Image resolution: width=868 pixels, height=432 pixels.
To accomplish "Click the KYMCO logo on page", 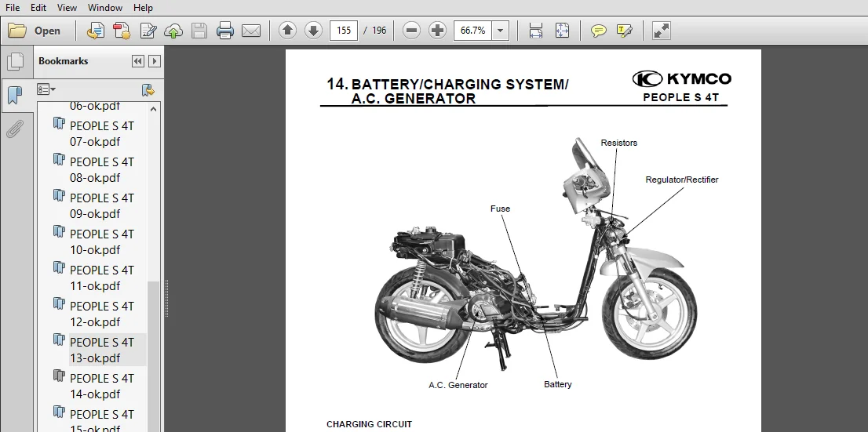I will 682,79.
